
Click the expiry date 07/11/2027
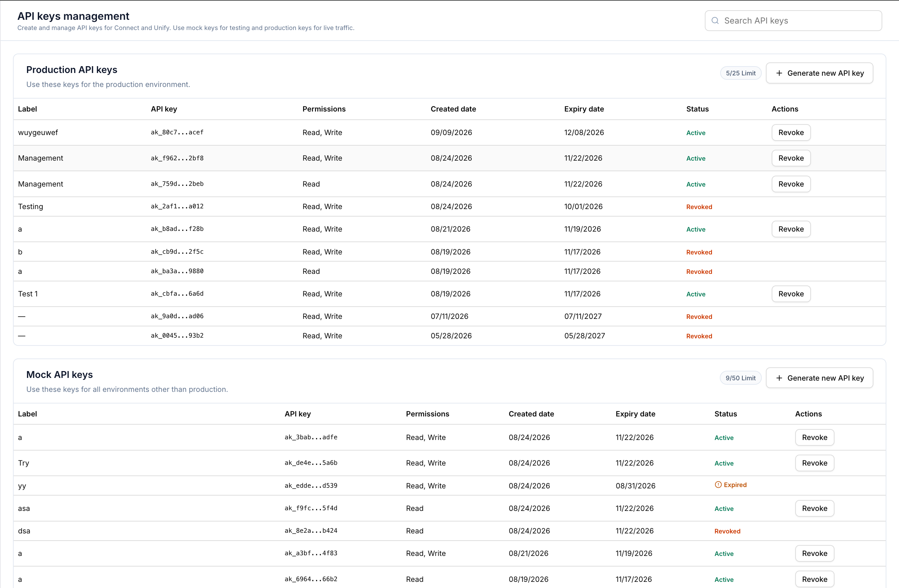tap(583, 316)
